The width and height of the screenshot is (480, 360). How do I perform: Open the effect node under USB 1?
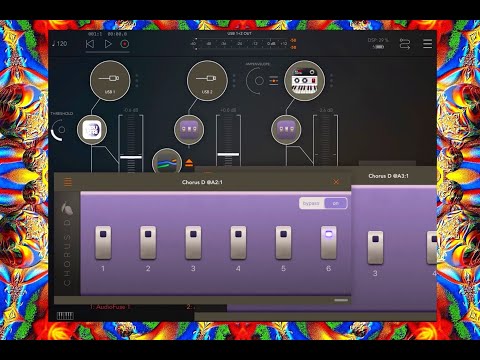coord(92,130)
